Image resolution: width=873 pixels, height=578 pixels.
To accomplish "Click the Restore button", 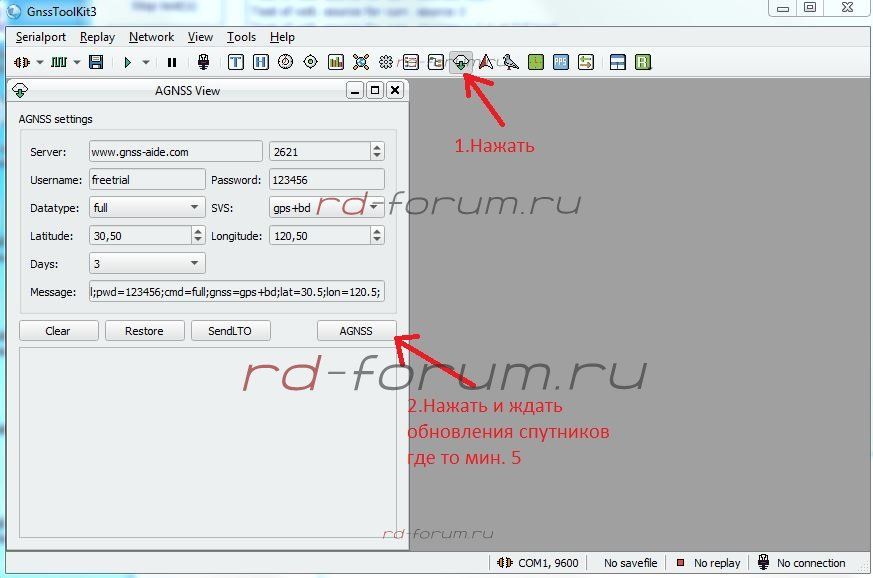I will coord(144,331).
